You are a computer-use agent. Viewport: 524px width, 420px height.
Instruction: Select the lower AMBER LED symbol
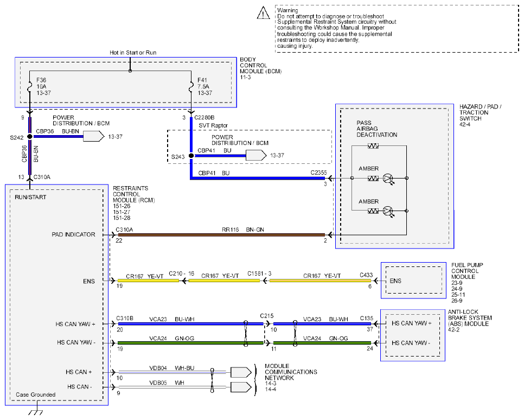[x=388, y=211]
